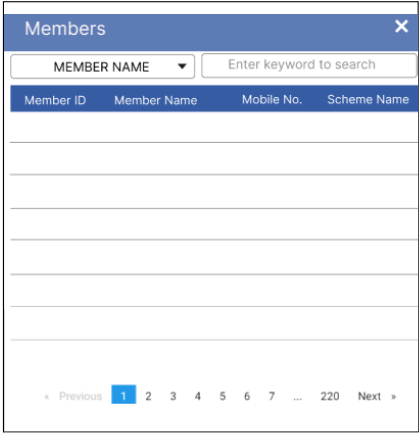Close the Members dialog with X icon

click(401, 26)
